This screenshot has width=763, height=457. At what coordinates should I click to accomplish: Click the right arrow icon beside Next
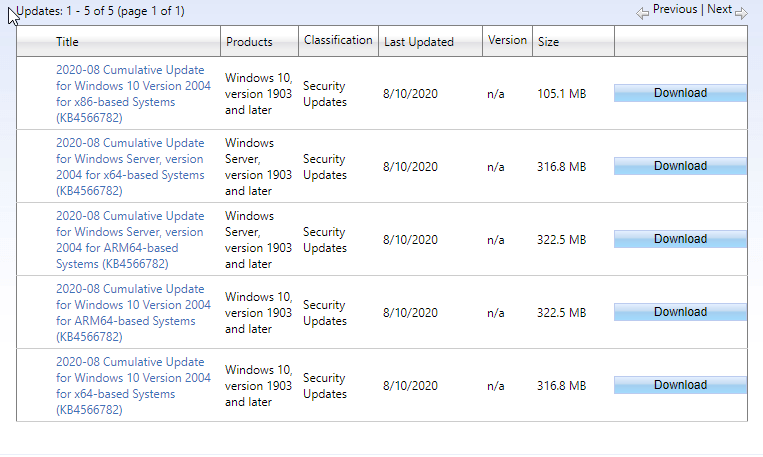[741, 12]
